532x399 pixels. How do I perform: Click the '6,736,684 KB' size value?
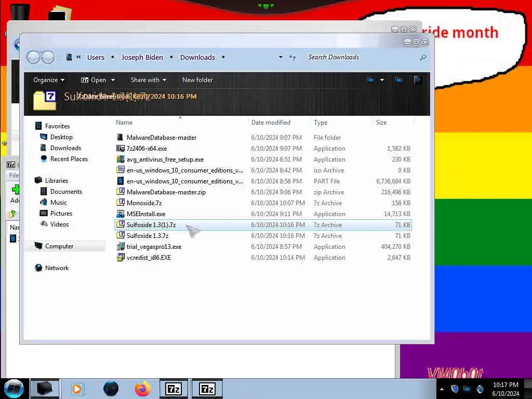pyautogui.click(x=393, y=181)
